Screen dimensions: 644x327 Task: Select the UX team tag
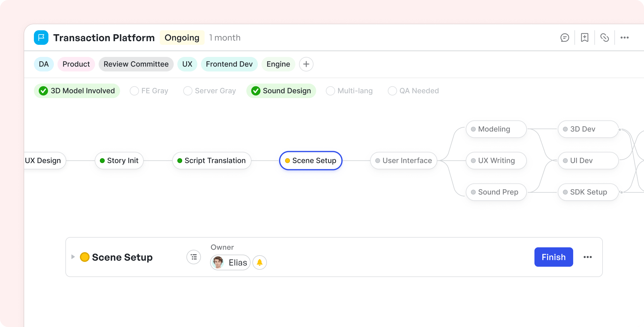click(x=187, y=64)
